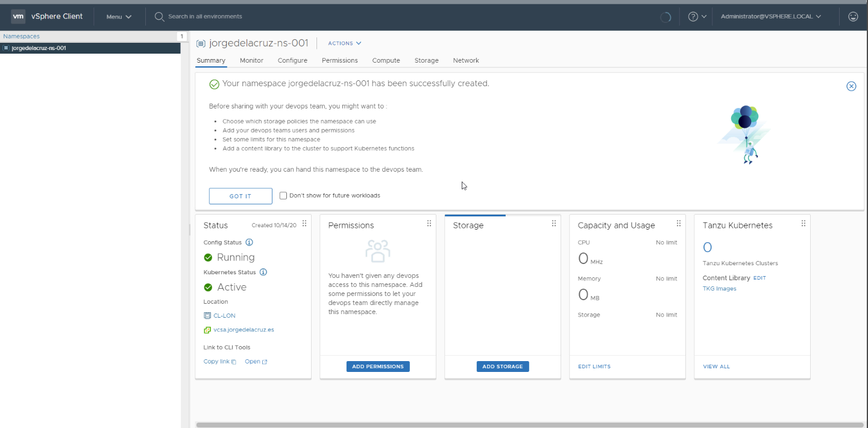The width and height of the screenshot is (868, 428).
Task: Switch to the Summary tab
Action: (211, 60)
